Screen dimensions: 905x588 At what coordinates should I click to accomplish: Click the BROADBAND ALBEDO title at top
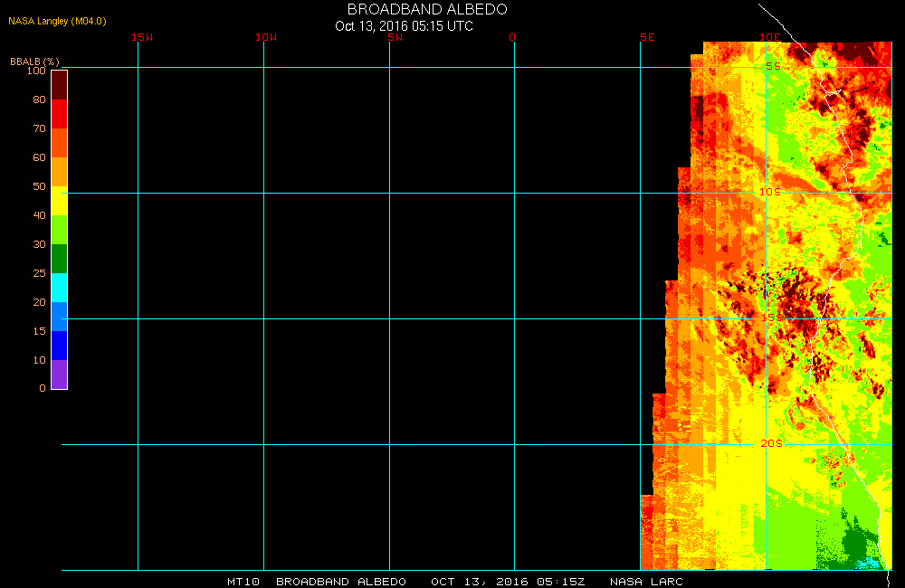pyautogui.click(x=427, y=9)
